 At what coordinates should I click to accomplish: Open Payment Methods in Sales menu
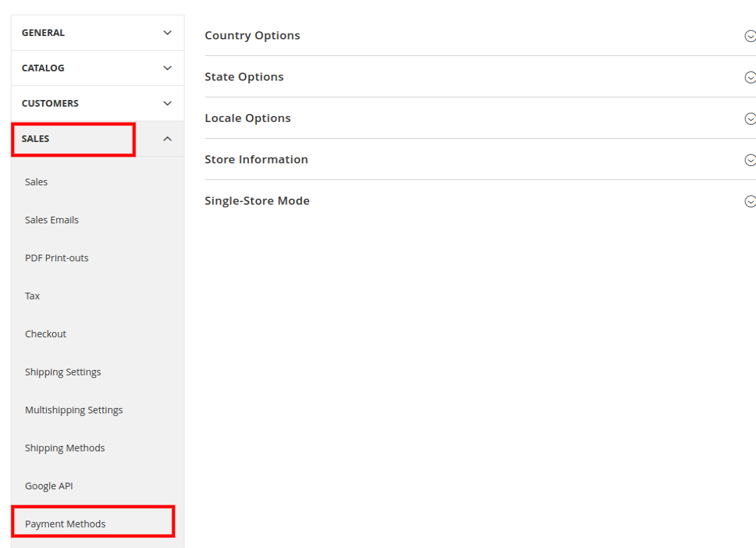pos(65,524)
